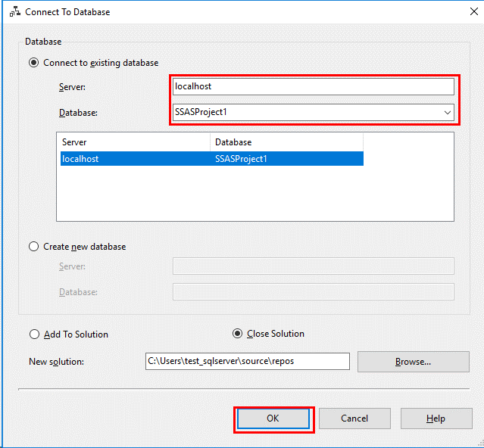Click the Database column header in list

(x=286, y=142)
